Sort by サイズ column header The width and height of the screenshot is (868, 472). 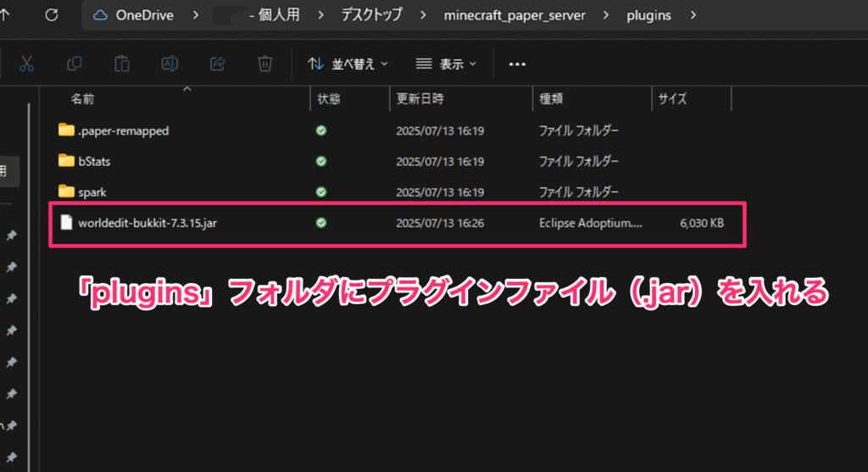coord(672,99)
